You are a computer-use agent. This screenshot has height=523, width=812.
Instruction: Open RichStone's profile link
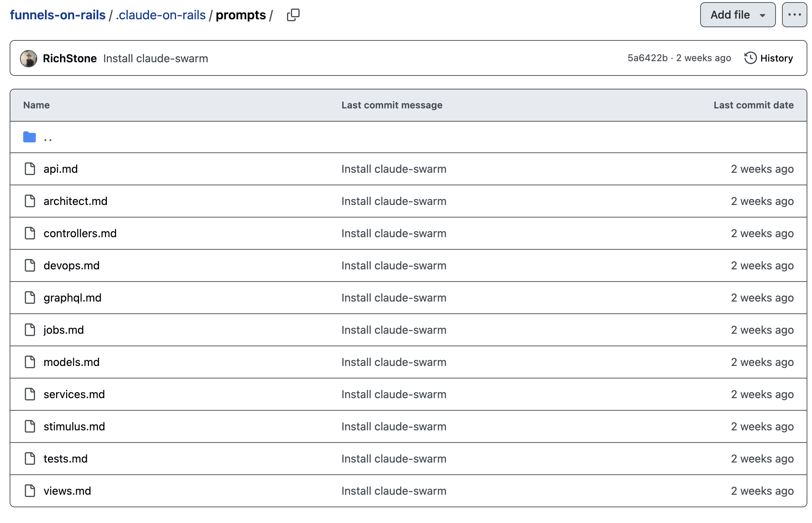70,58
